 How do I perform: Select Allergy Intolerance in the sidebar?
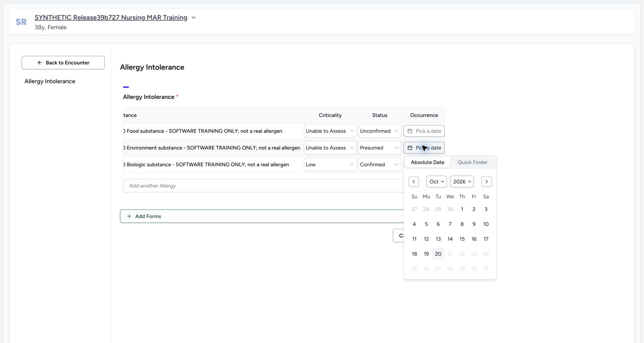(x=50, y=81)
